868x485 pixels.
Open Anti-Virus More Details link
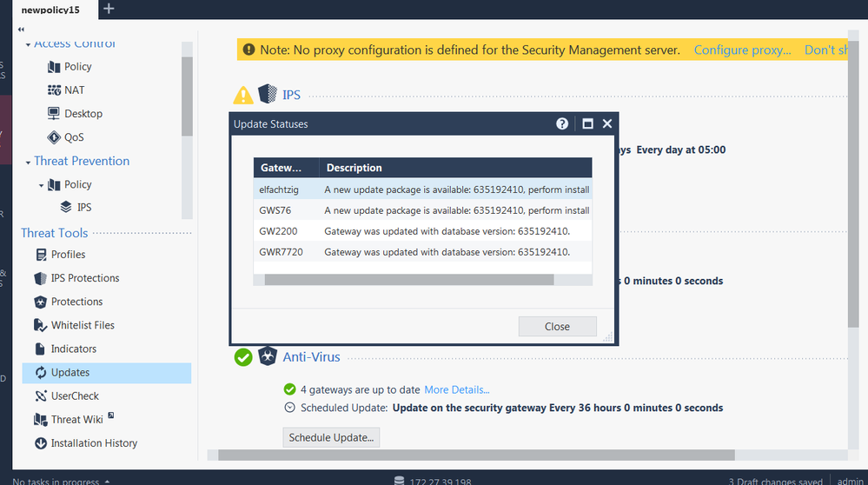coord(457,389)
